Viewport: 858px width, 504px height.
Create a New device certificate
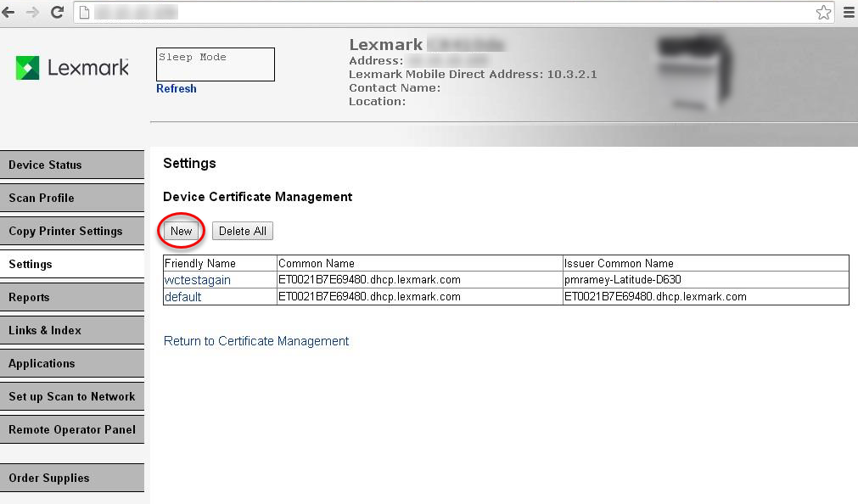pos(181,231)
